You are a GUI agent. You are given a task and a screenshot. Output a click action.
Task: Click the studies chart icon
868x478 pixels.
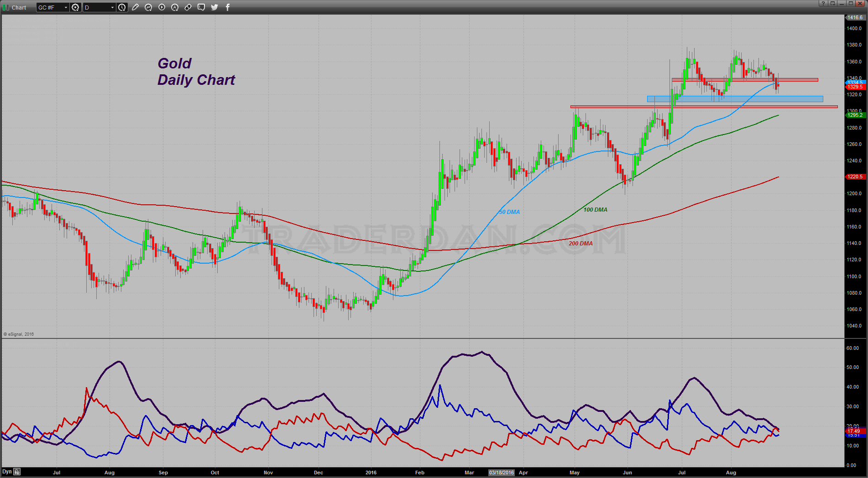point(148,7)
